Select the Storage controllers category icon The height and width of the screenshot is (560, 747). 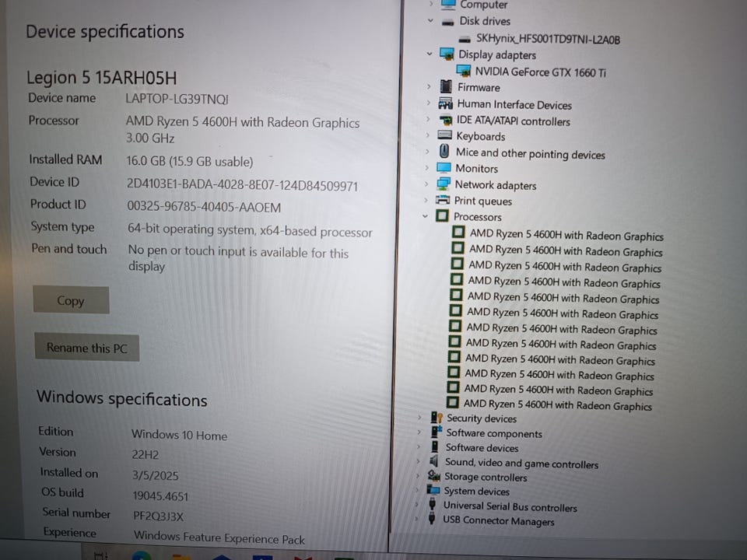pos(433,475)
